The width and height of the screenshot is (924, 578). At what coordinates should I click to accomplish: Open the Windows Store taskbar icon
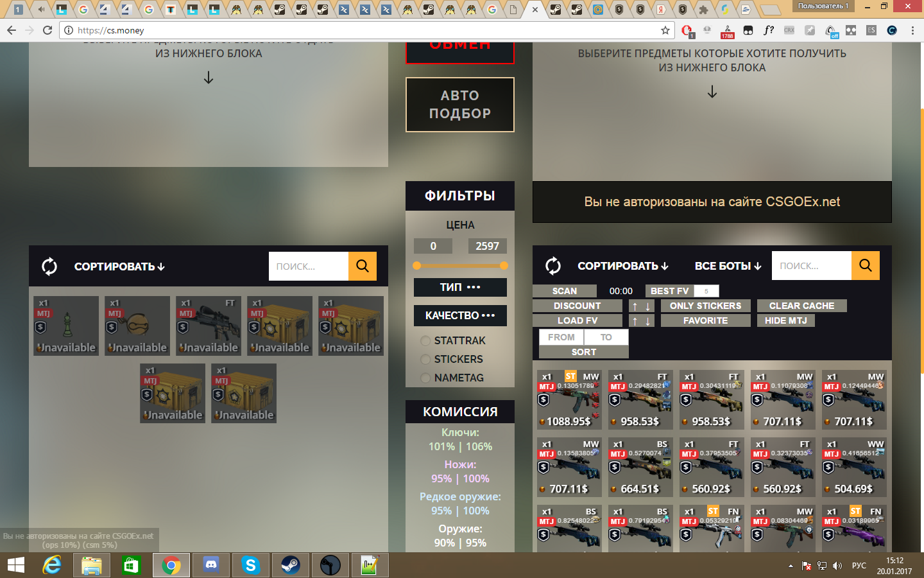[x=132, y=565]
